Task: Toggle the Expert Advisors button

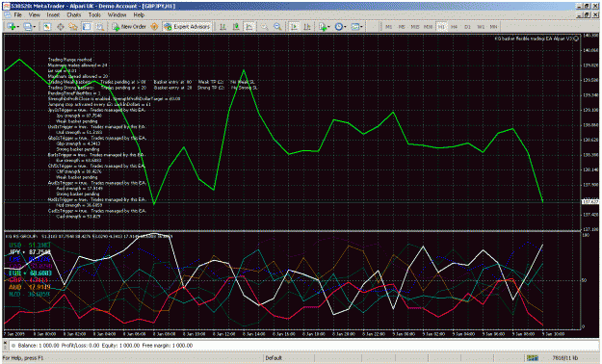Action: point(187,27)
